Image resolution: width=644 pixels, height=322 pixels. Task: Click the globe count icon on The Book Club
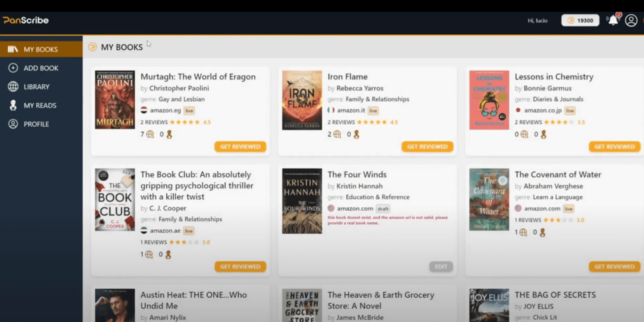pos(149,254)
